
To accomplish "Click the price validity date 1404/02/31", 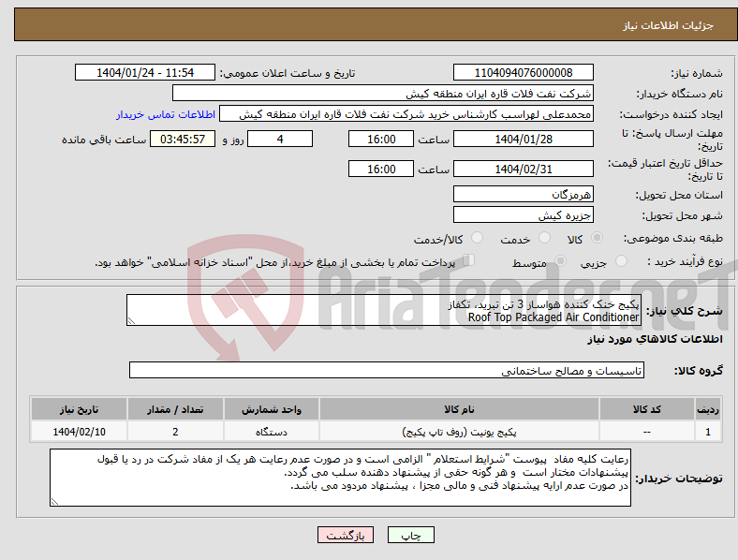I will coord(524,169).
